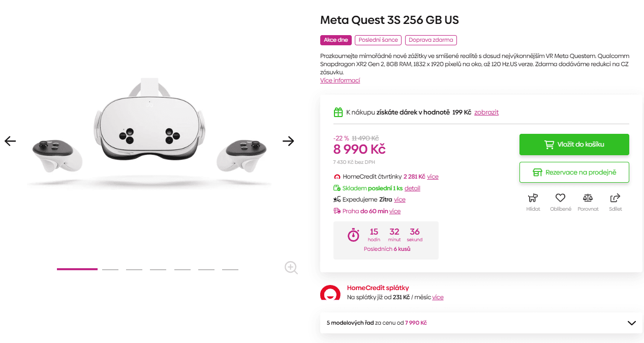The width and height of the screenshot is (644, 343).
Task: Select the Akce dne badge
Action: coord(335,40)
